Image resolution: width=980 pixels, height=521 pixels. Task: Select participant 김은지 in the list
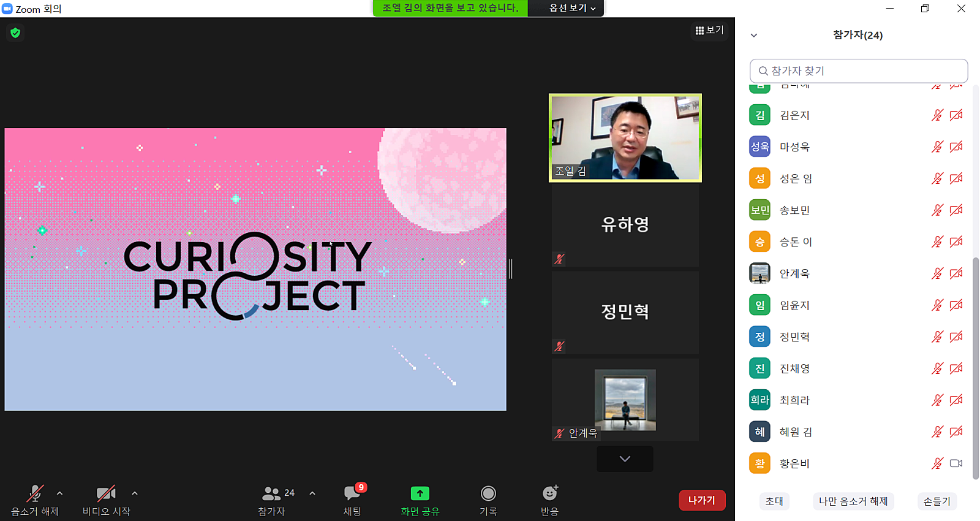pyautogui.click(x=858, y=115)
